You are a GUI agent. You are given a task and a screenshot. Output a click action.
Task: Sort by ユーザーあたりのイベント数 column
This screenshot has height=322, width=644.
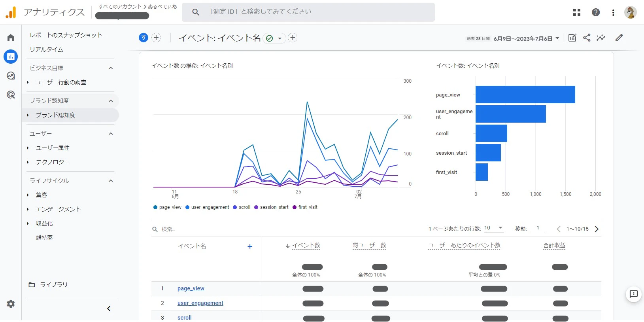pyautogui.click(x=465, y=246)
